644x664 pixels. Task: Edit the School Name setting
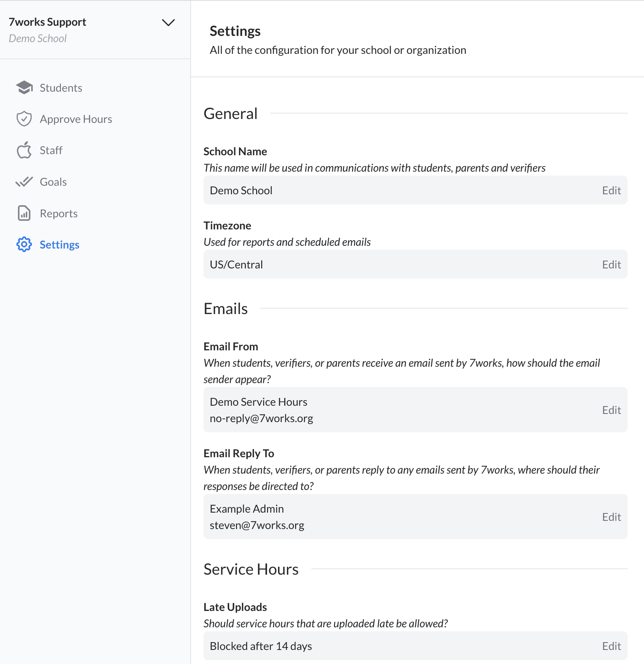click(x=611, y=190)
